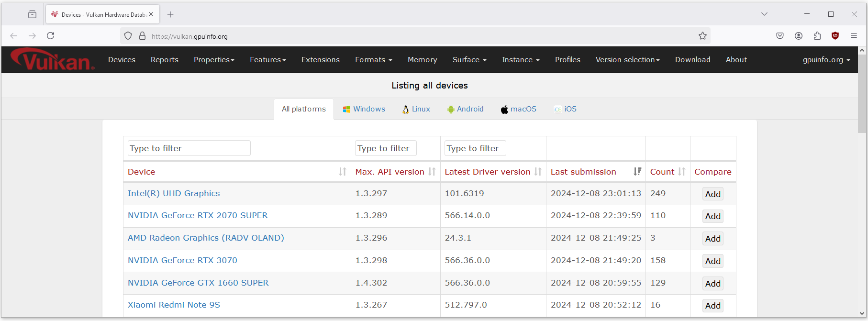Click the forward navigation arrow
Image resolution: width=868 pixels, height=321 pixels.
click(32, 36)
